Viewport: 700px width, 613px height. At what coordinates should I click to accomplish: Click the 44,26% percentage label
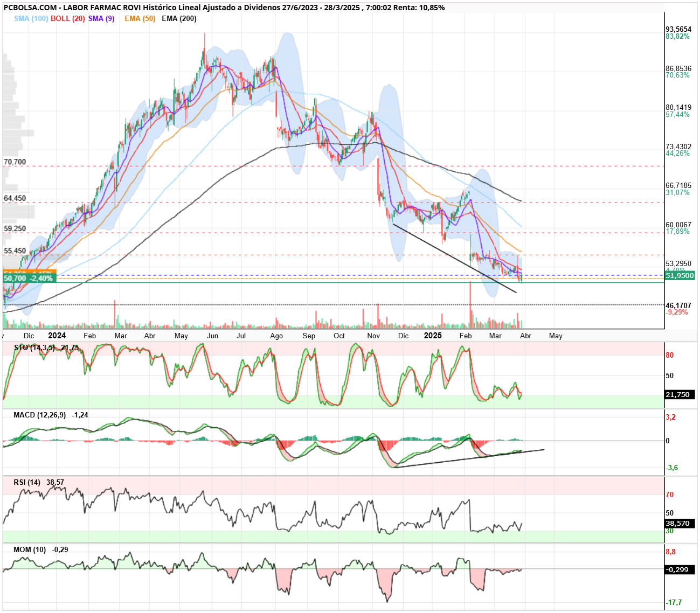click(x=677, y=154)
